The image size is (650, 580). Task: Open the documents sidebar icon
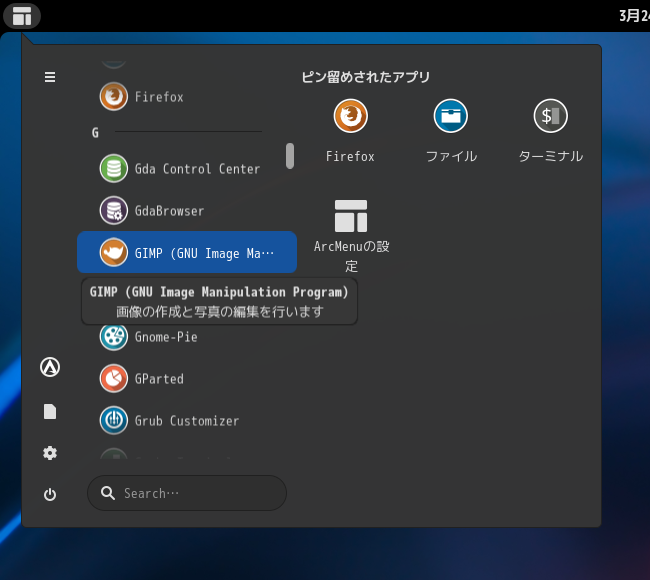pyautogui.click(x=50, y=412)
